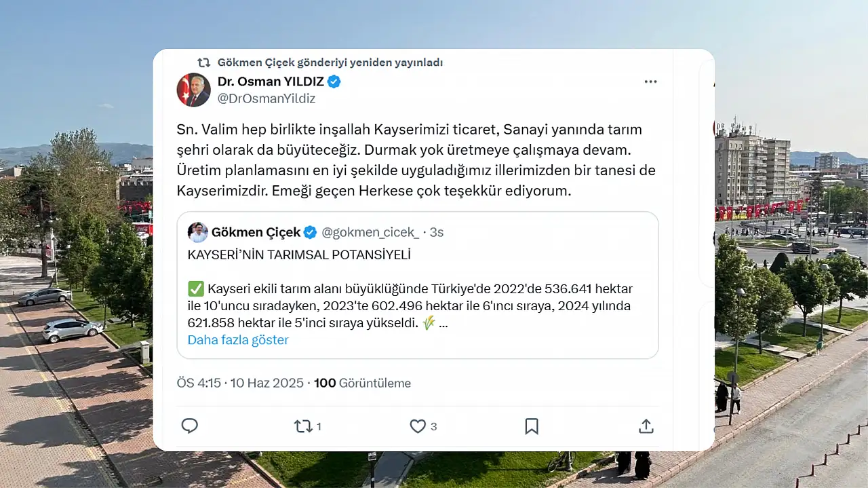868x488 pixels.
Task: Bookmark the tweet
Action: tap(532, 426)
